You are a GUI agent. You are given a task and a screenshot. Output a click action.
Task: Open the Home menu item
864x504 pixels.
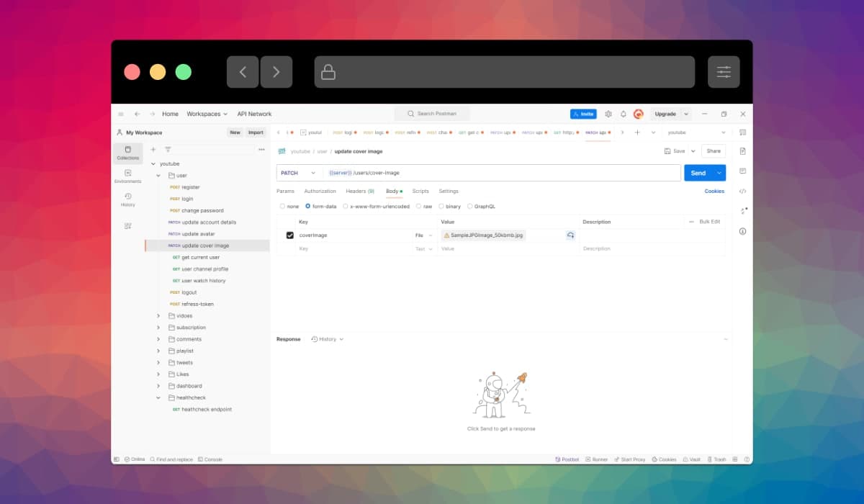(x=170, y=114)
